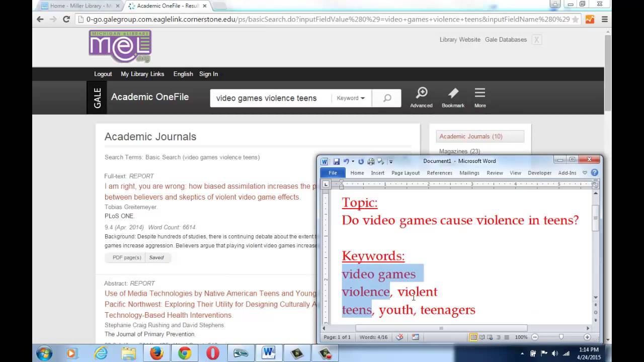Image resolution: width=644 pixels, height=362 pixels.
Task: Click the search magnifier button in Academic OneFile
Action: click(387, 98)
